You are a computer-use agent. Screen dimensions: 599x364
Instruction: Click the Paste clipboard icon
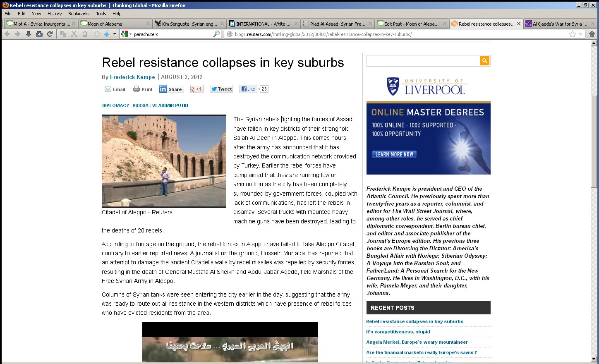[85, 34]
